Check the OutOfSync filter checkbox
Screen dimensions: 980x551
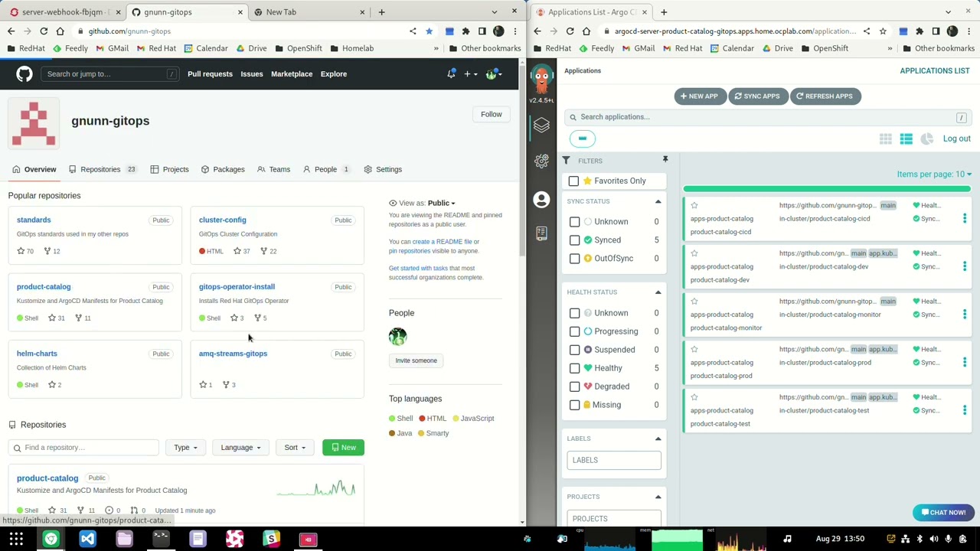tap(574, 258)
